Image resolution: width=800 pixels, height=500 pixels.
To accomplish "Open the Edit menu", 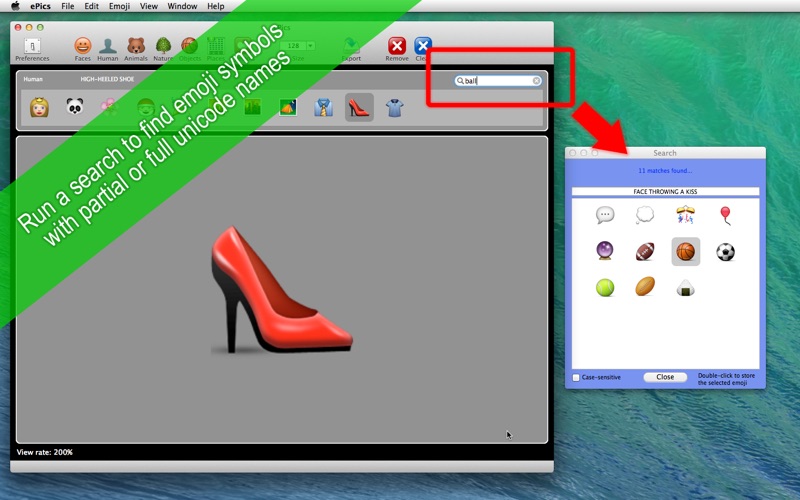I will point(91,6).
